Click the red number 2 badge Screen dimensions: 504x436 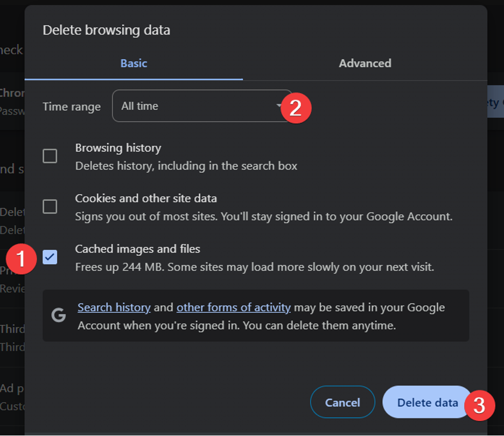click(296, 108)
